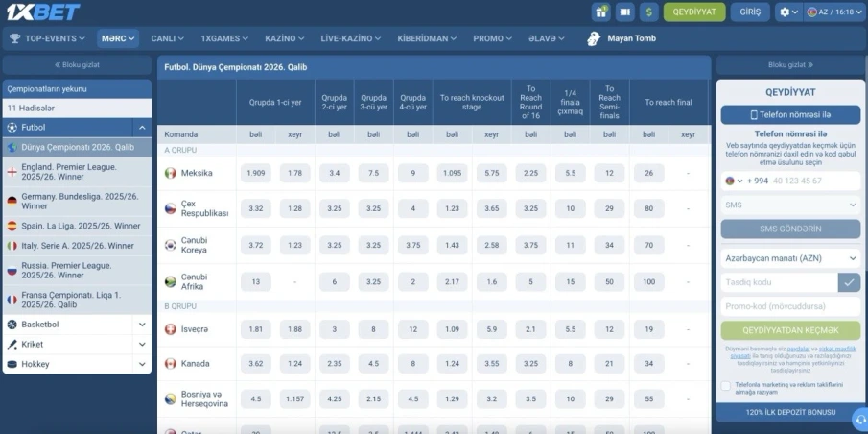The image size is (868, 434).
Task: Click the Hokkey puck icon
Action: pos(12,364)
